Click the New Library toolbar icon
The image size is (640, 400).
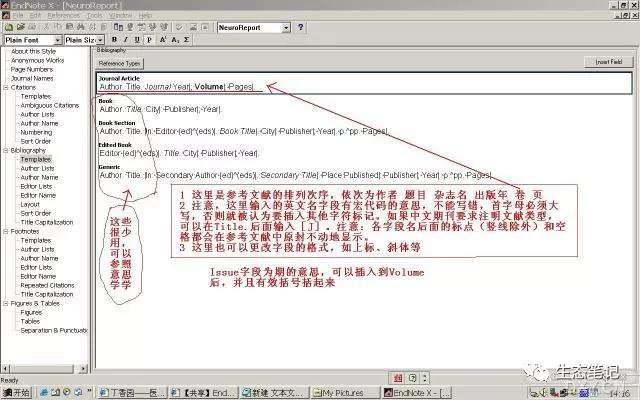point(9,27)
